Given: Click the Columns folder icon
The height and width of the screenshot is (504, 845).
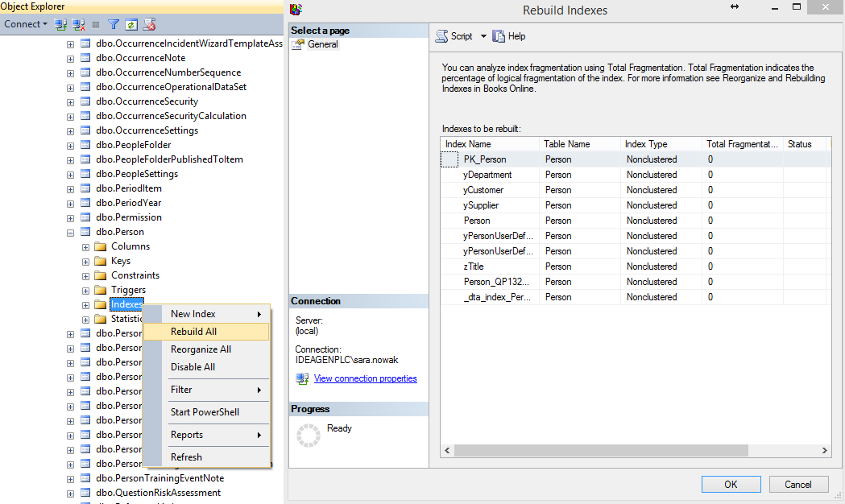Looking at the screenshot, I should (100, 246).
